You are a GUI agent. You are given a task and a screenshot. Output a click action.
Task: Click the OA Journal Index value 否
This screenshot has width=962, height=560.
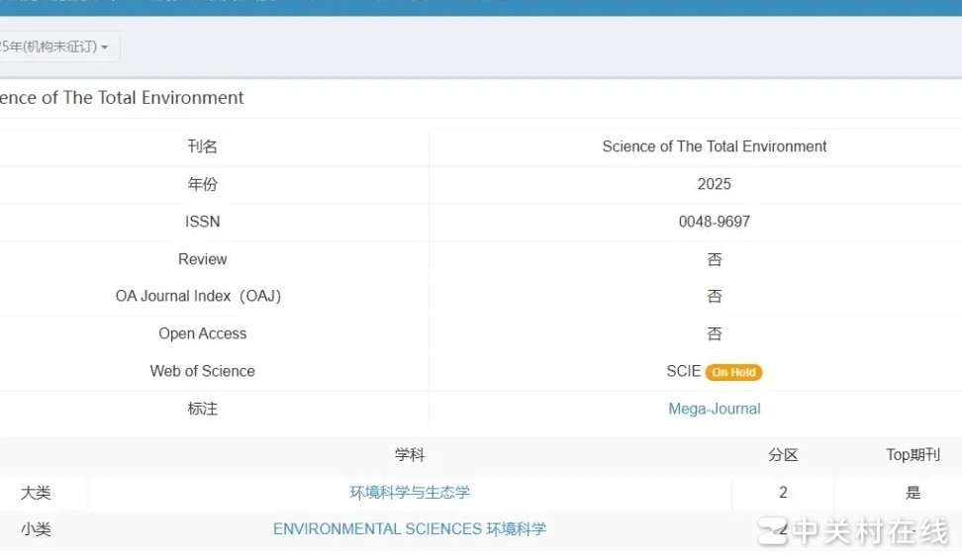click(715, 297)
